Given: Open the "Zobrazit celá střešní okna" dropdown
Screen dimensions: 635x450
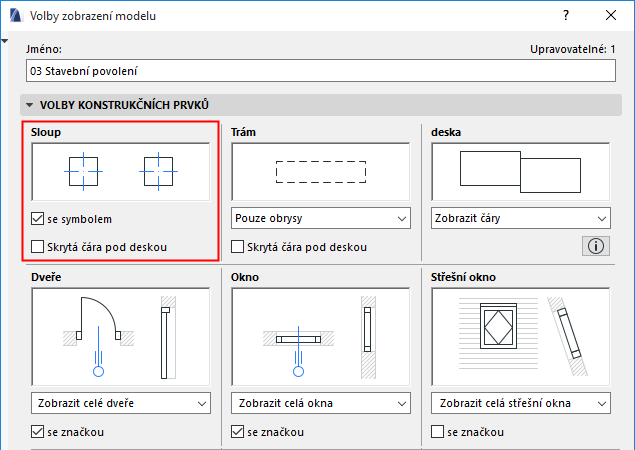Looking at the screenshot, I should 520,403.
